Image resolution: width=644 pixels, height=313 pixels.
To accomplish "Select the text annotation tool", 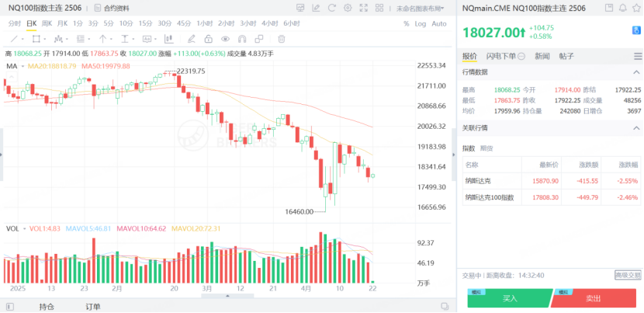I will (147, 39).
